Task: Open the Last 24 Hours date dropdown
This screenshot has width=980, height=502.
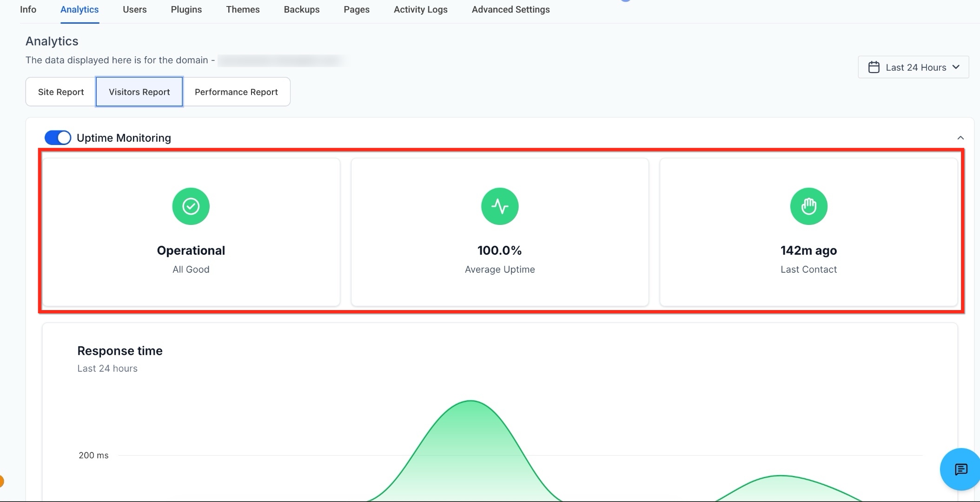Action: (x=913, y=67)
